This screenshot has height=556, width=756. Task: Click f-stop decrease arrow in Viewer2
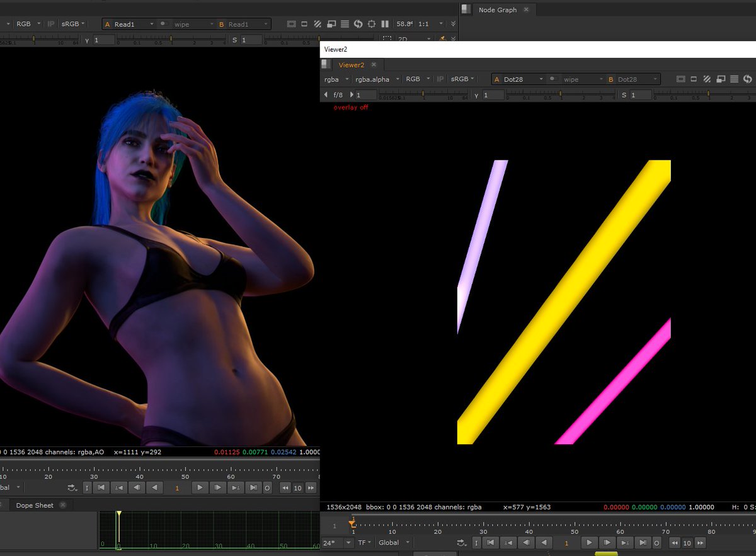[x=326, y=94]
